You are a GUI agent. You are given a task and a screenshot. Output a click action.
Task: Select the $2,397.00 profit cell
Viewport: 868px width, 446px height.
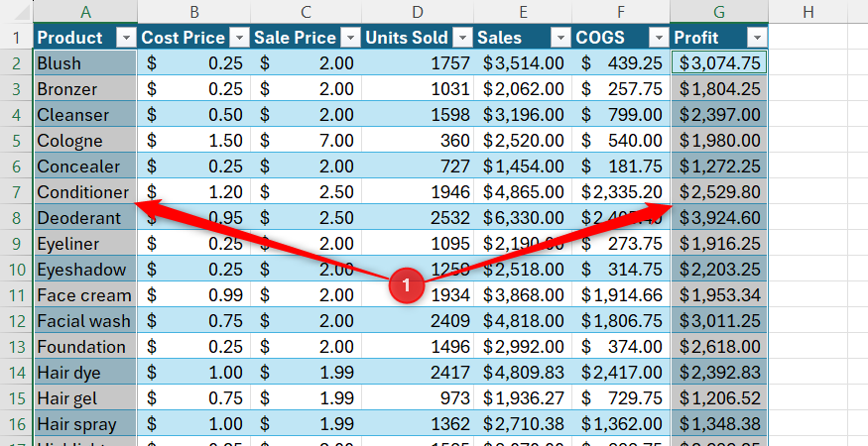[x=719, y=115]
